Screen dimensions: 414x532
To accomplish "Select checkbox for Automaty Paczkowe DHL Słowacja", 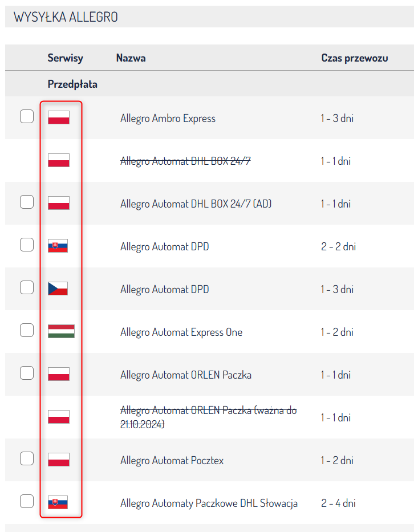I will coord(27,501).
